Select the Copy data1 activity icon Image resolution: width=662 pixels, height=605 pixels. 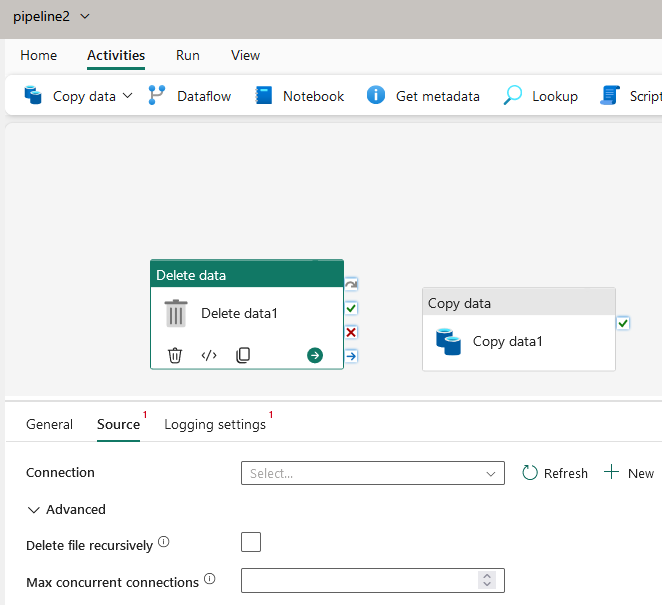coord(448,342)
